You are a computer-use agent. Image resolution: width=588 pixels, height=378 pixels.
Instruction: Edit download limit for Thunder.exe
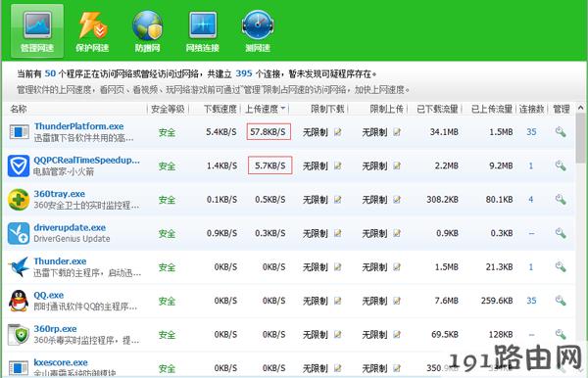[337, 266]
